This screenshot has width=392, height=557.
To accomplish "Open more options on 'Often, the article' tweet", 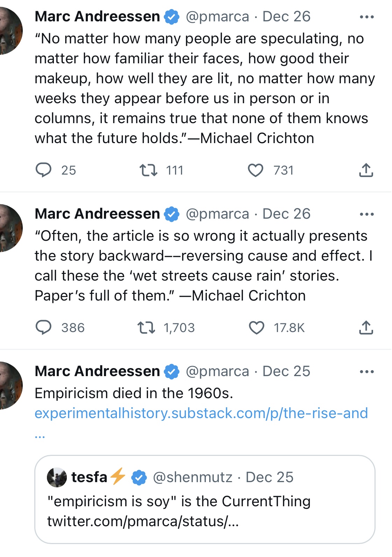I will click(x=367, y=214).
